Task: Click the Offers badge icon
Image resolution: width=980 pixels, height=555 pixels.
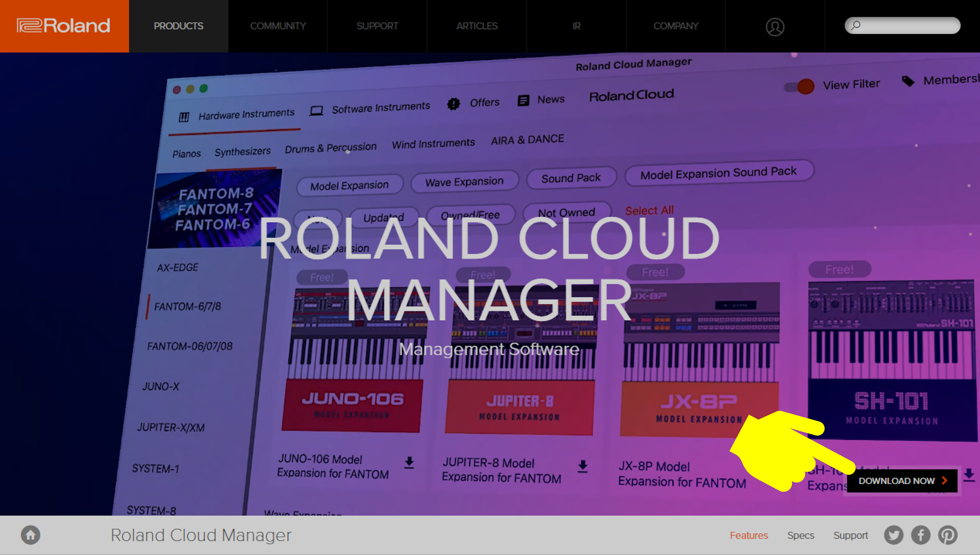Action: coord(454,104)
